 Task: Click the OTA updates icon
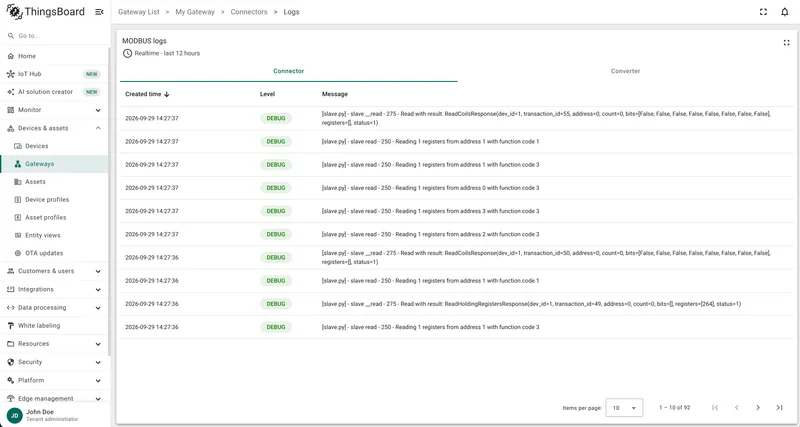[18, 253]
